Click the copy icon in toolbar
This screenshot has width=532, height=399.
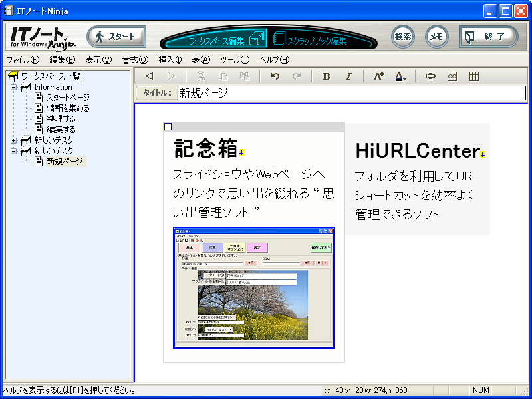[223, 76]
